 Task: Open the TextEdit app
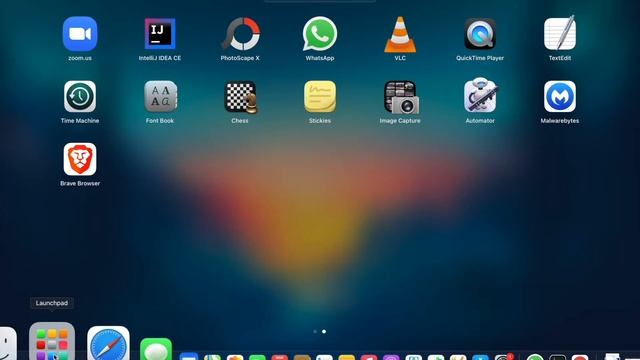point(560,33)
